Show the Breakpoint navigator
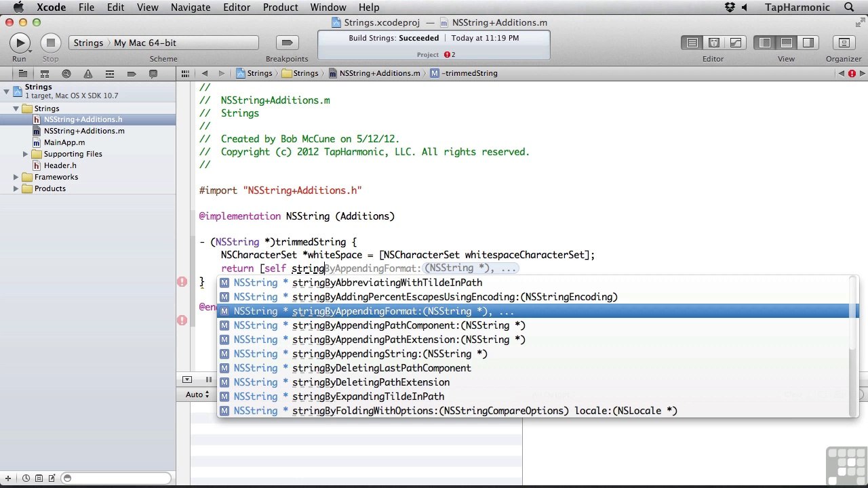Screen dimensions: 868x488 132,73
